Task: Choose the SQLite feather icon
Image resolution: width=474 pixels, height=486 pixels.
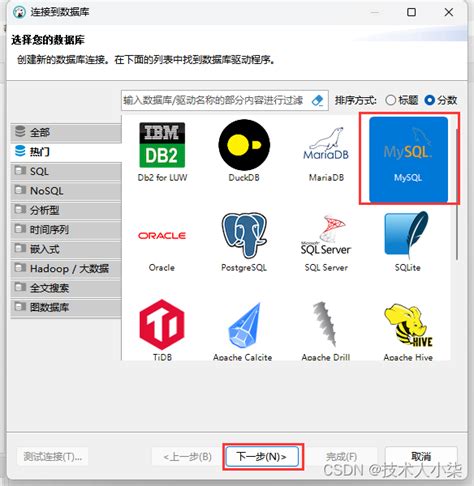Action: [407, 233]
